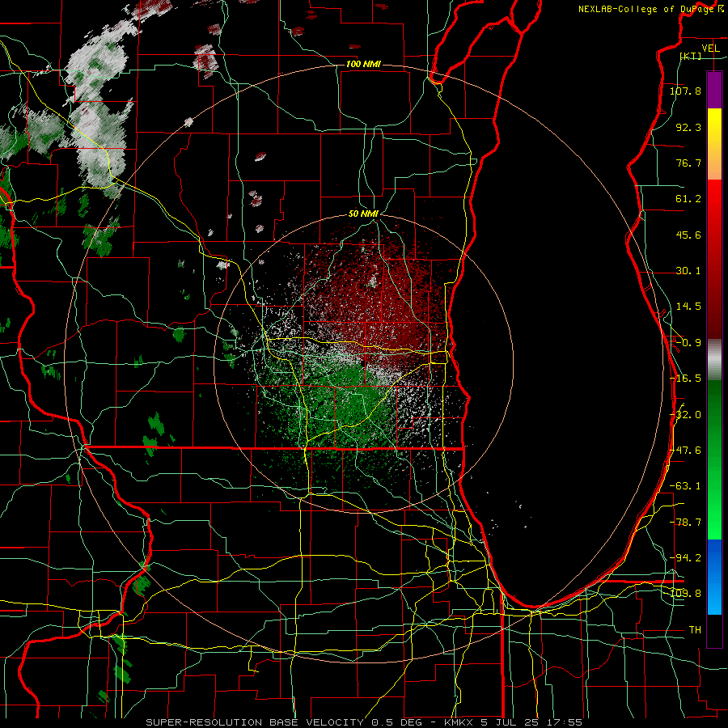Click the 50 NMI range ring label

tap(363, 214)
